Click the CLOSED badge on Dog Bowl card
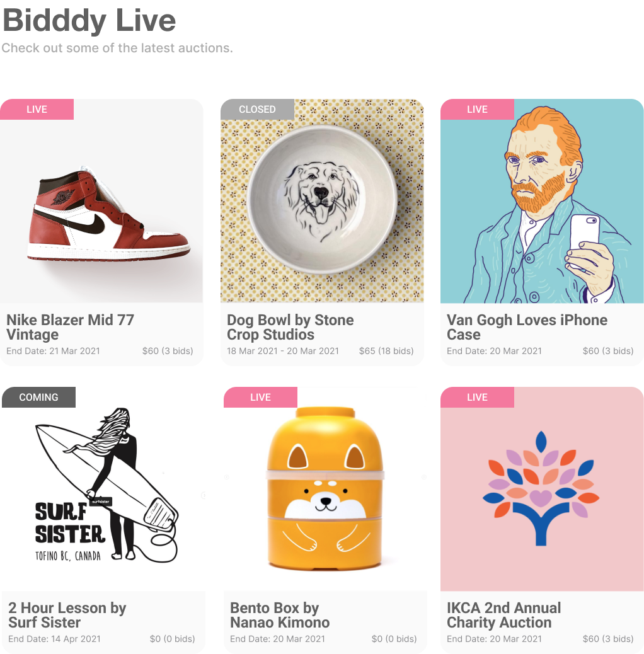 coord(257,109)
